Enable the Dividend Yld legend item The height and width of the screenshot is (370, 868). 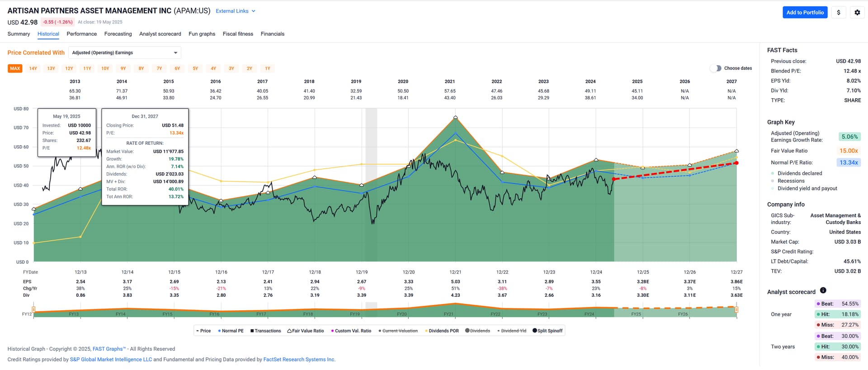tap(512, 331)
